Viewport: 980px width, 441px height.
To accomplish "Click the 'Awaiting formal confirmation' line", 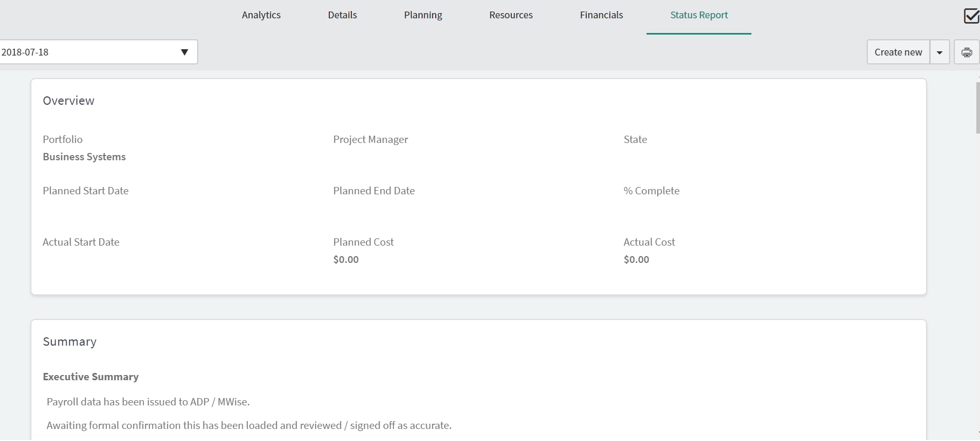I will (249, 425).
